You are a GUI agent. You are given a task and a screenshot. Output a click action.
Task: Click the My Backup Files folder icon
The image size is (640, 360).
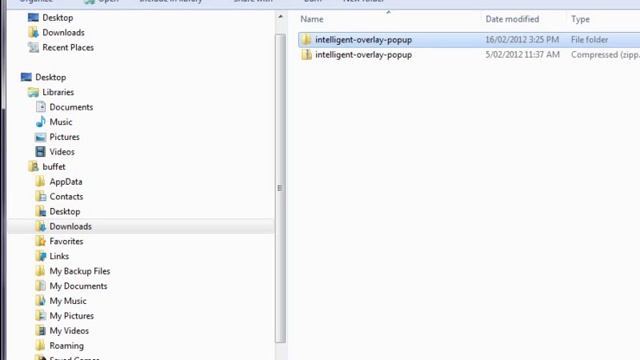pyautogui.click(x=40, y=271)
